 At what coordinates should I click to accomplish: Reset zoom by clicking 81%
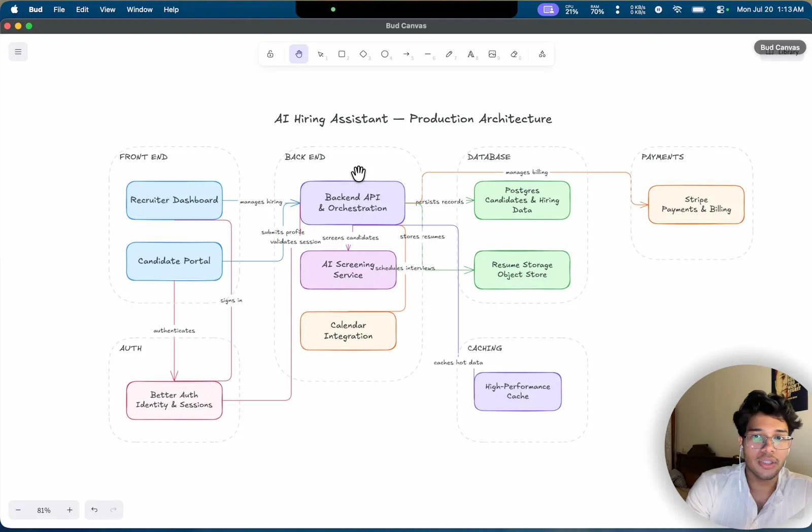click(44, 510)
